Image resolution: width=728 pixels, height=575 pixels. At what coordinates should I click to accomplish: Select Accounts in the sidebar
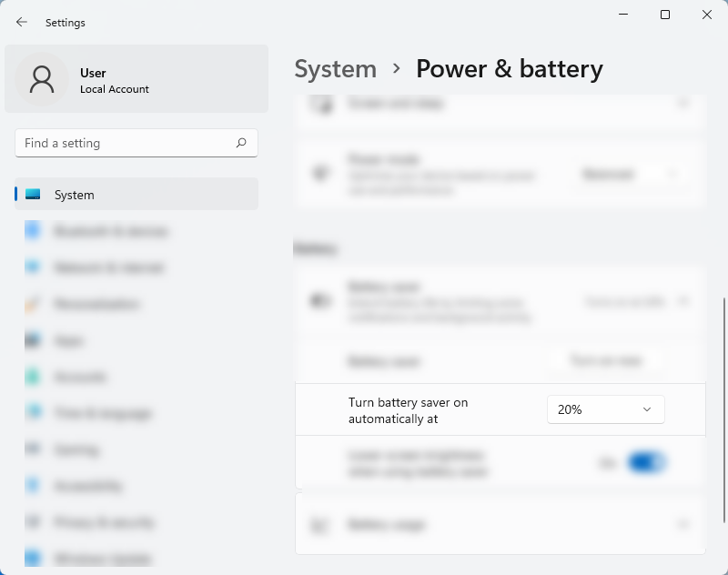coord(80,377)
